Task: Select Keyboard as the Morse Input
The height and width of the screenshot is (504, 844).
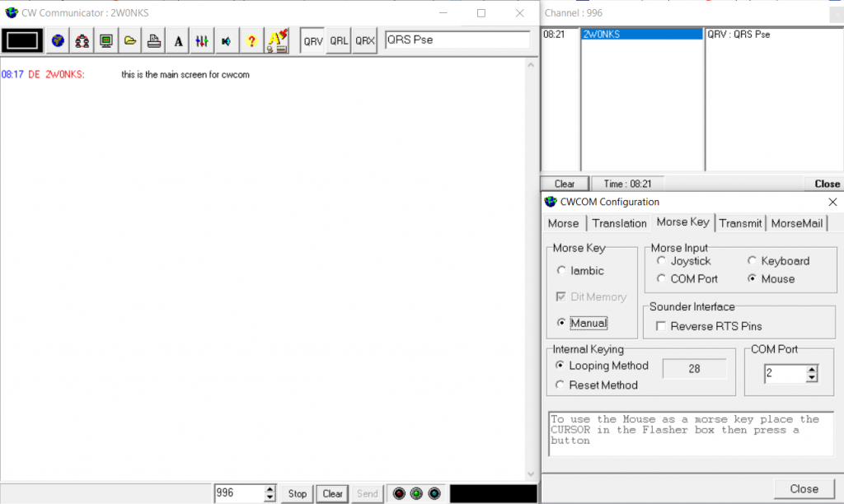Action: pyautogui.click(x=753, y=260)
